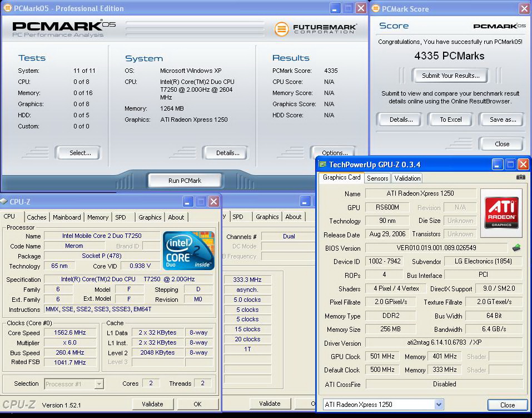The image size is (532, 418).
Task: Click the Channels # value Dual
Action: 289,236
